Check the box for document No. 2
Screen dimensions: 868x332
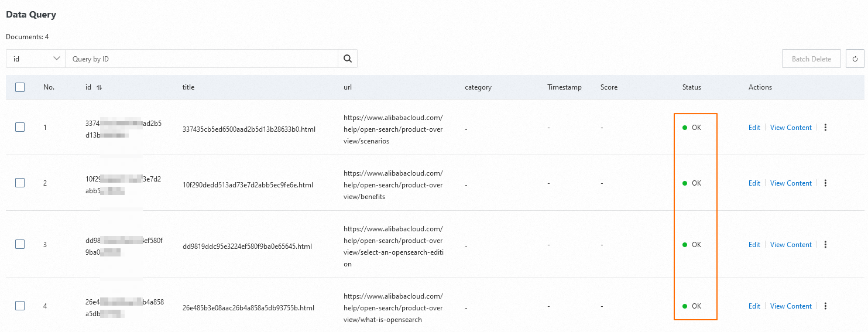click(20, 183)
